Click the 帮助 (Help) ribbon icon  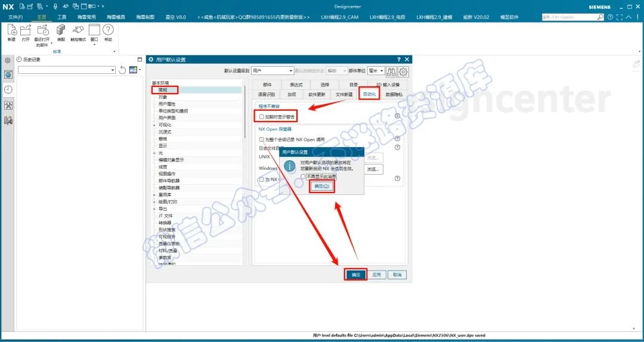[x=108, y=30]
